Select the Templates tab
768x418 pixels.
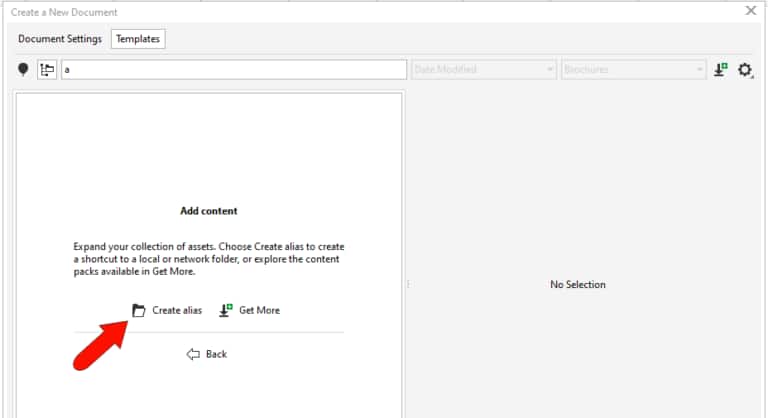138,39
